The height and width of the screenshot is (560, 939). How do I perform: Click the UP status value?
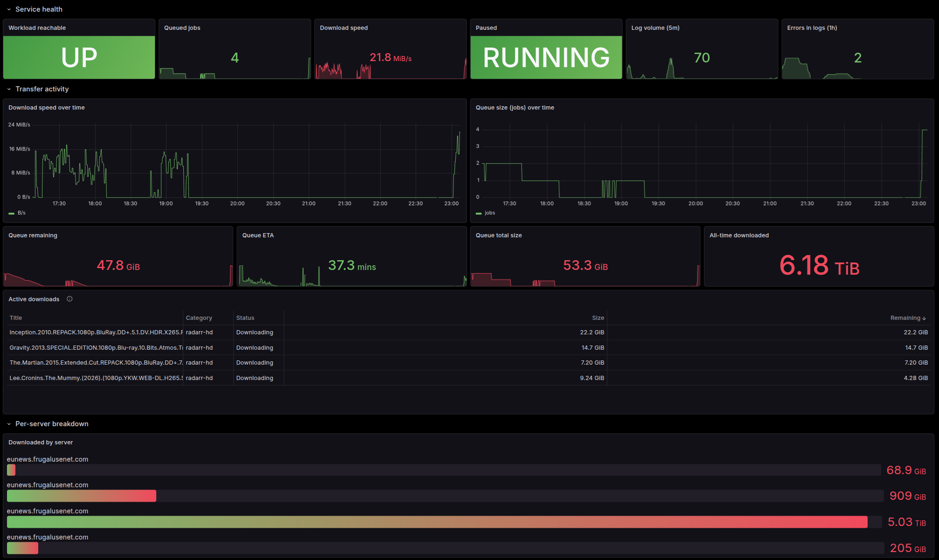coord(79,57)
